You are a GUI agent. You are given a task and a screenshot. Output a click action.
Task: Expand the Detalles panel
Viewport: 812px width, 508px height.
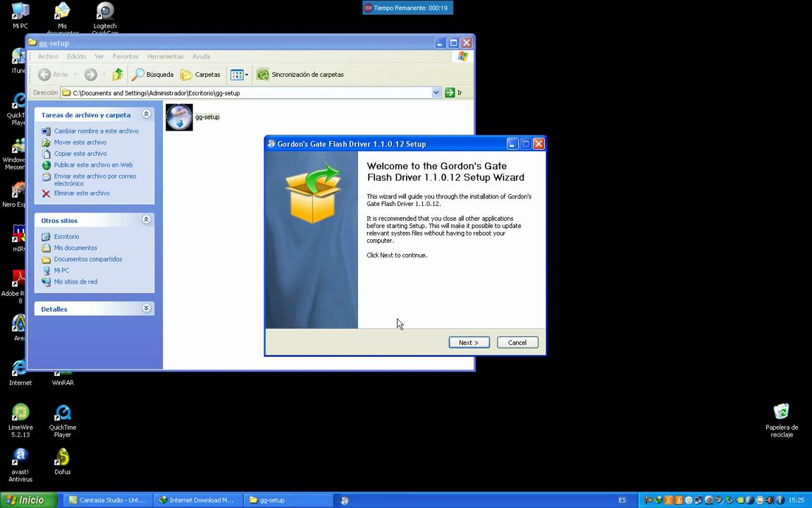point(147,308)
